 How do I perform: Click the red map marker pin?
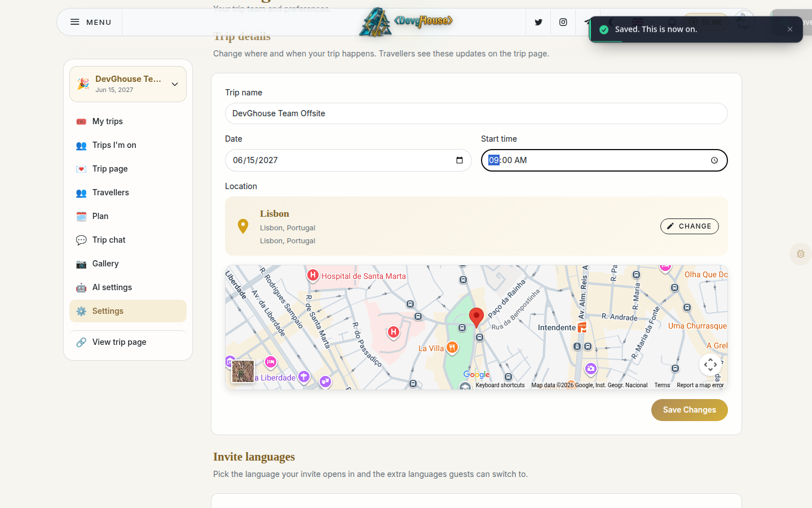pyautogui.click(x=476, y=317)
